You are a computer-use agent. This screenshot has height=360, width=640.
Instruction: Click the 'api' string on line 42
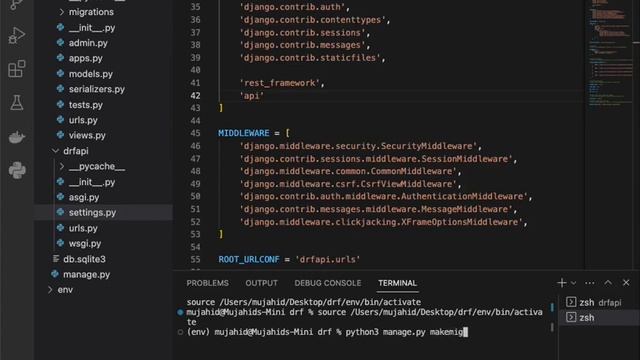click(251, 96)
